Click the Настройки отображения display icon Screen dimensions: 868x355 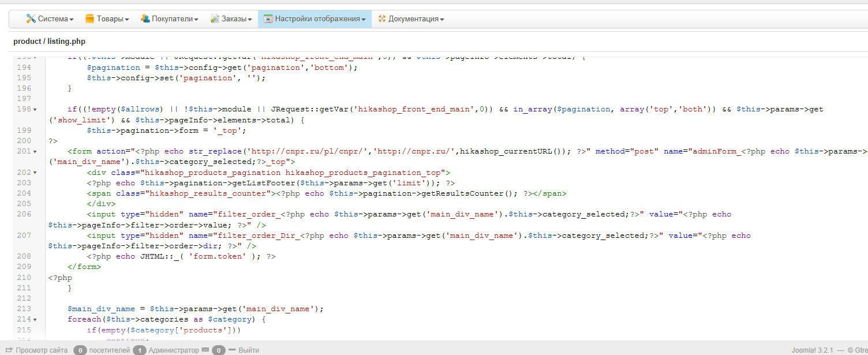(268, 19)
